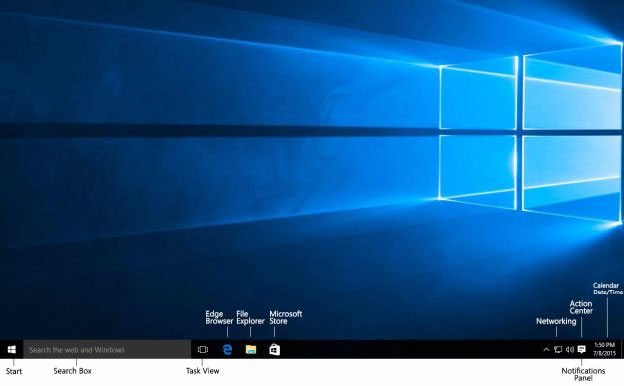This screenshot has height=386, width=624.
Task: Click the 'Calendar Date/Time' annotation label
Action: pos(608,289)
